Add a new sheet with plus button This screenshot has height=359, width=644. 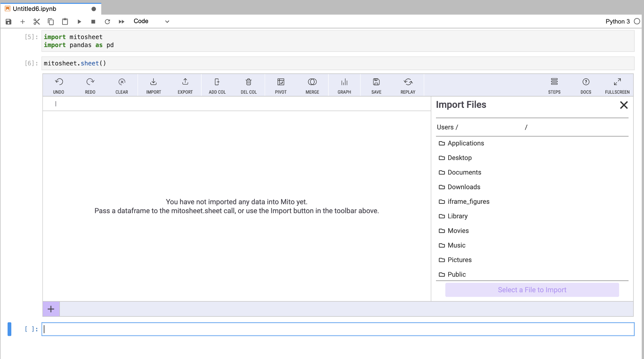51,309
